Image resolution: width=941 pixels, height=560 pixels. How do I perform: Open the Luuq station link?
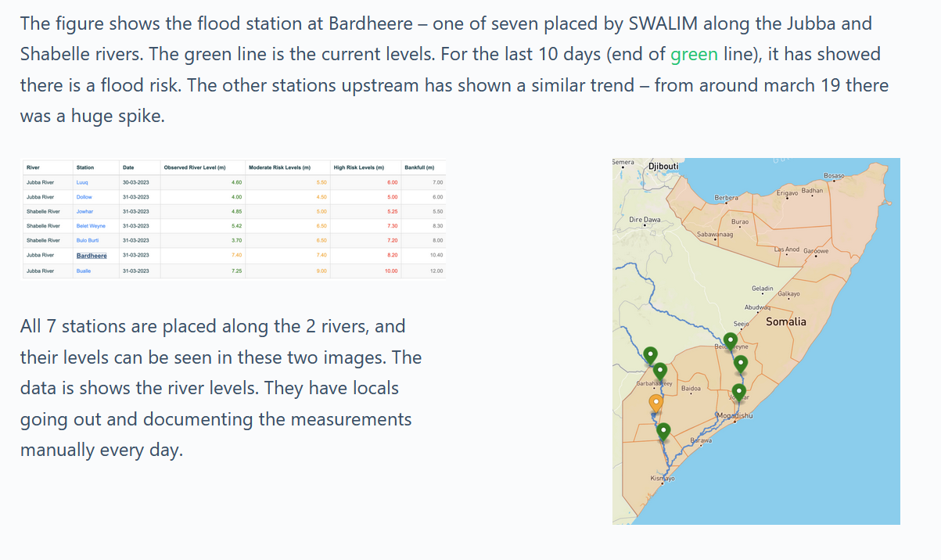point(81,182)
